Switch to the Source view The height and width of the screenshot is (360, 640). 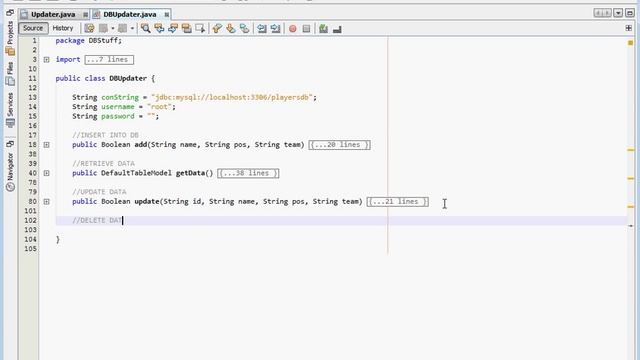[33, 28]
